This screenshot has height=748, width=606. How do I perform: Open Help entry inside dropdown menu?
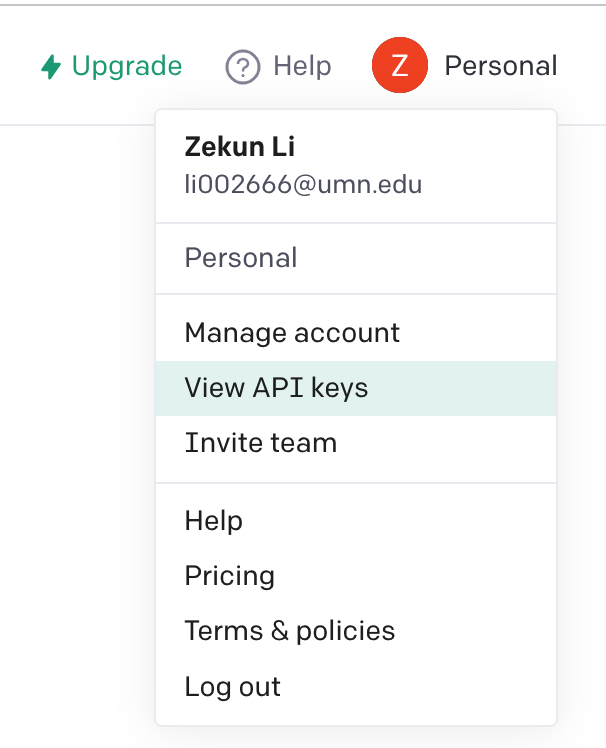pyautogui.click(x=213, y=521)
